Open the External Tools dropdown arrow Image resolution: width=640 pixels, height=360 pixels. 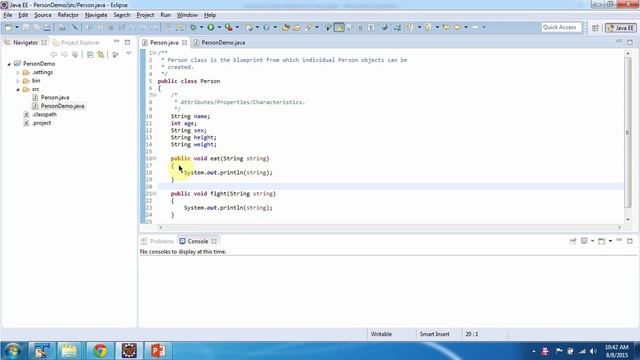237,27
